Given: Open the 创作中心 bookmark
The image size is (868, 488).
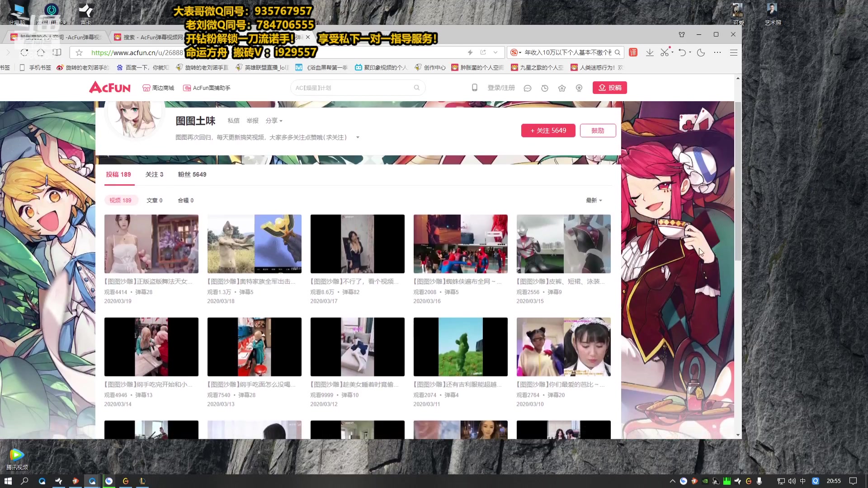Looking at the screenshot, I should coord(430,67).
